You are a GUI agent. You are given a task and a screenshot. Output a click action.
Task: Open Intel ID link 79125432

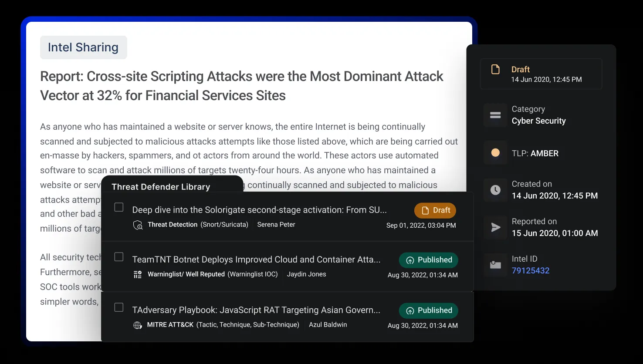tap(530, 270)
